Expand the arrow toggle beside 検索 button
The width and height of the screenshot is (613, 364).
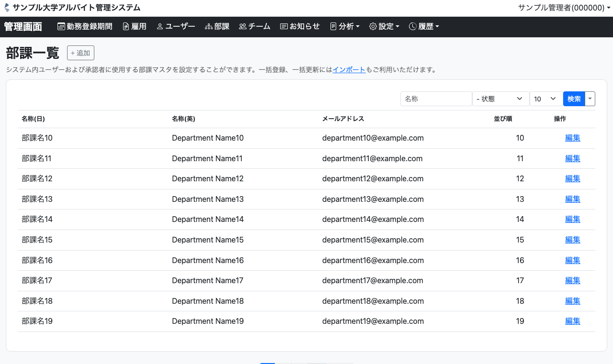(590, 99)
